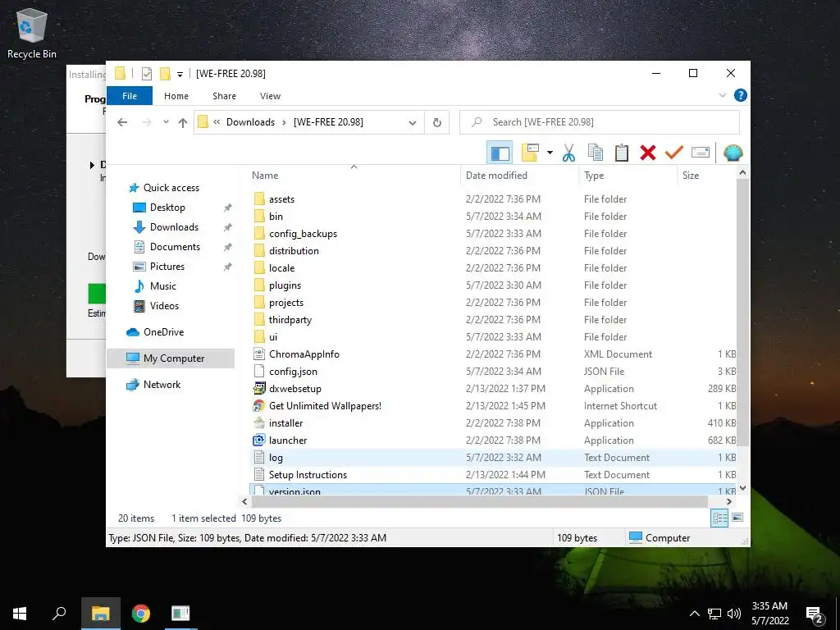This screenshot has width=840, height=630.
Task: Open the View ribbon tab
Action: pos(270,96)
